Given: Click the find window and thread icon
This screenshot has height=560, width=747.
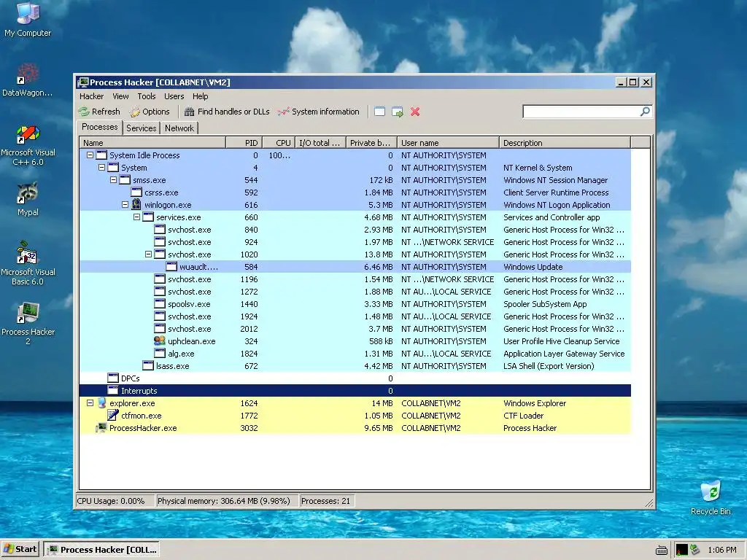Looking at the screenshot, I should click(x=398, y=112).
